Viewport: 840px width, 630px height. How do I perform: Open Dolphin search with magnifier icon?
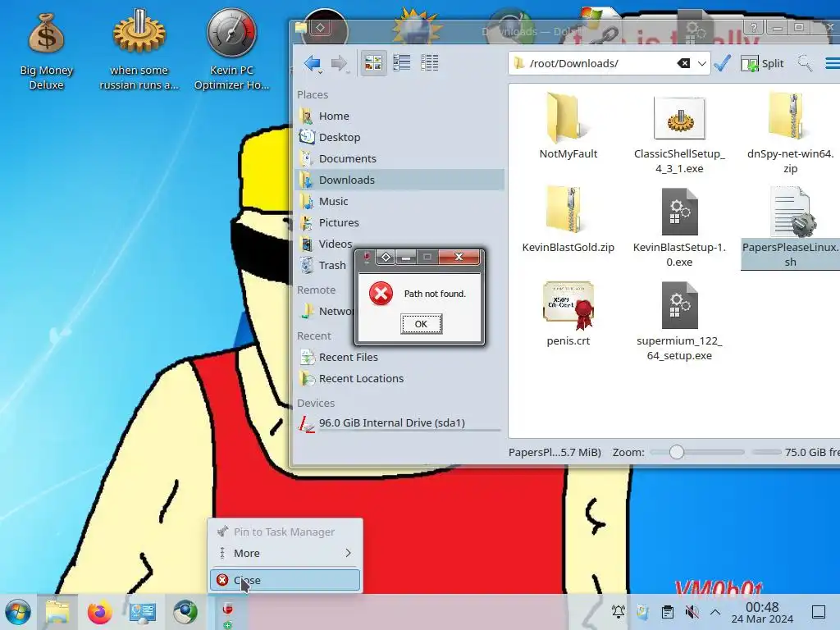click(805, 63)
